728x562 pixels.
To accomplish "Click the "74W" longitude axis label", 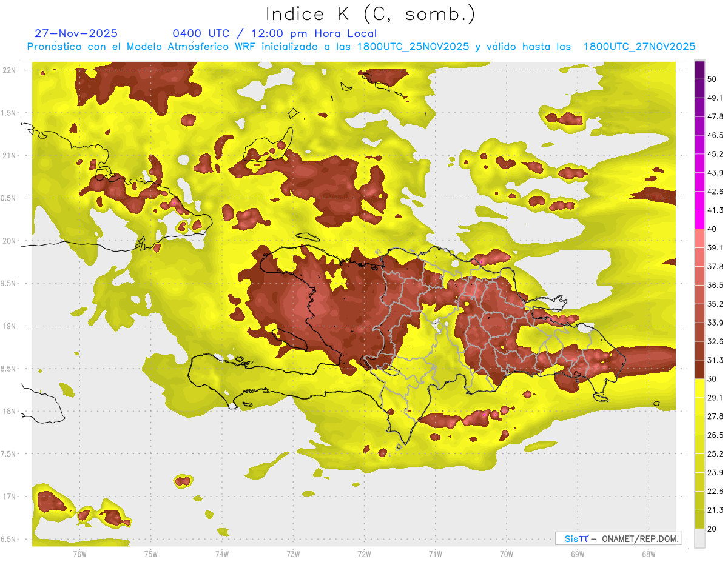I will click(x=221, y=554).
